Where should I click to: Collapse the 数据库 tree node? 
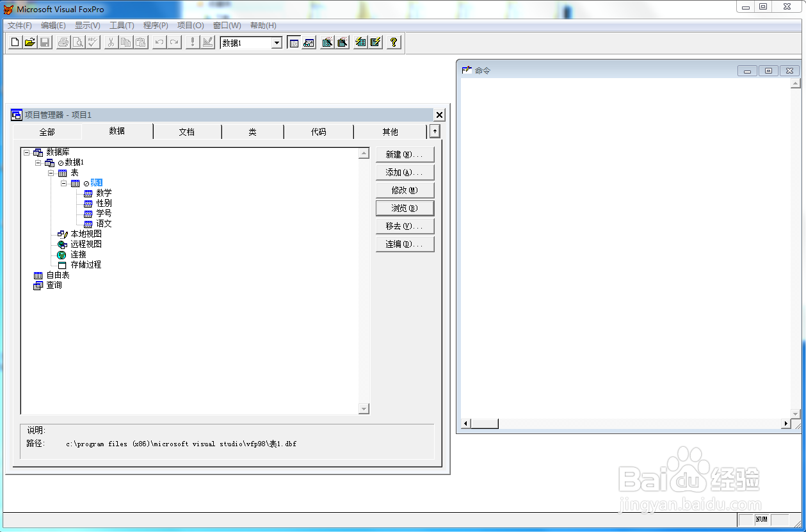coord(26,152)
